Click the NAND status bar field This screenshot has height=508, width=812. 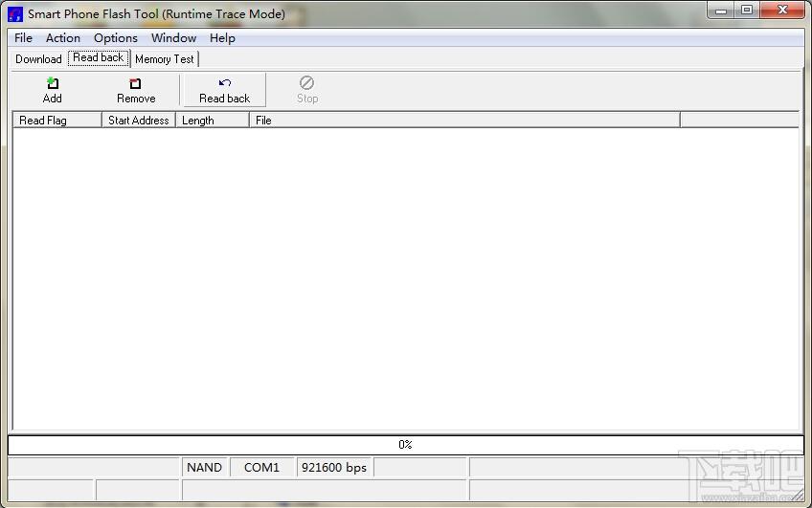[205, 468]
